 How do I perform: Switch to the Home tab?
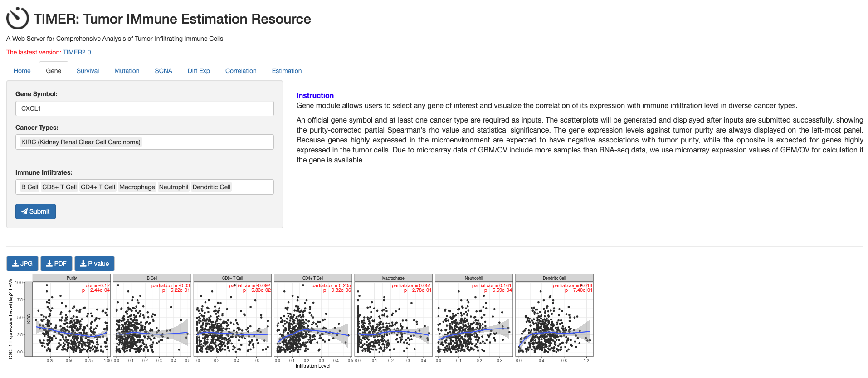[22, 71]
